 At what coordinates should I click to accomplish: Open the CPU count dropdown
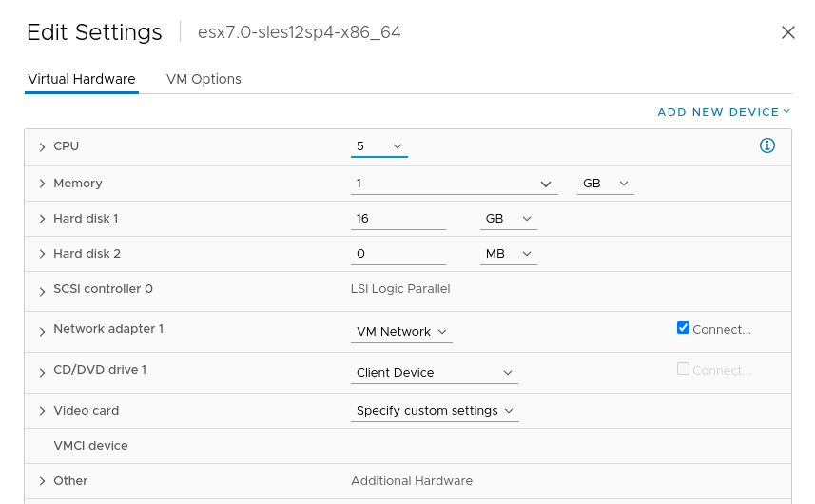[x=378, y=146]
